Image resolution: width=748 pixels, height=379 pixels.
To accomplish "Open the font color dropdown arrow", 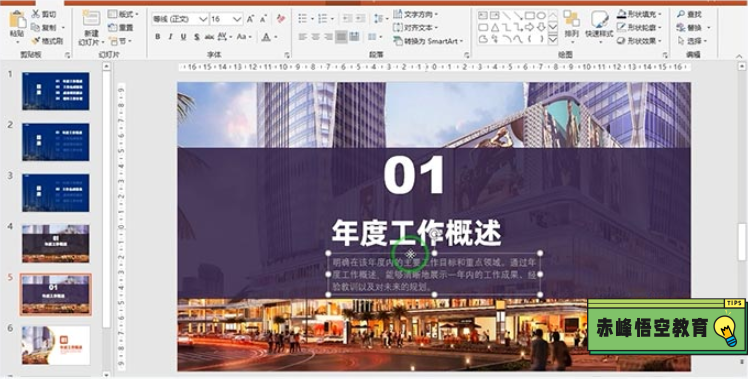I will [x=276, y=37].
